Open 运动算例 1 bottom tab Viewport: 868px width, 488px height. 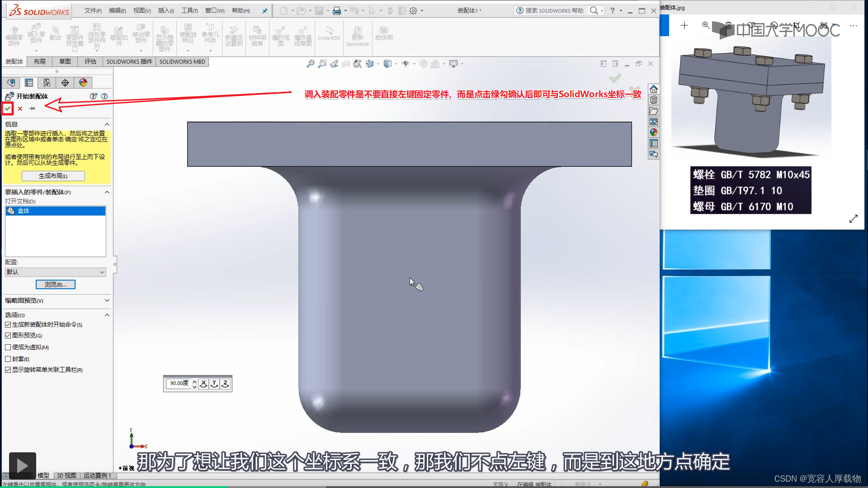click(97, 475)
